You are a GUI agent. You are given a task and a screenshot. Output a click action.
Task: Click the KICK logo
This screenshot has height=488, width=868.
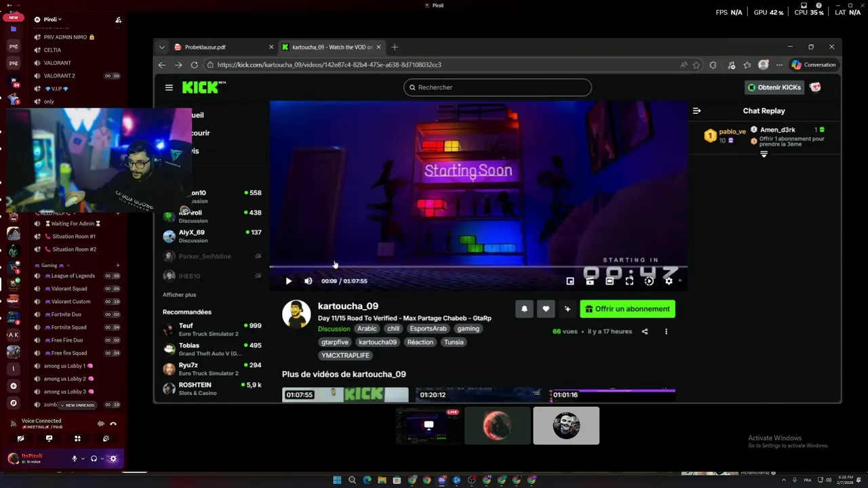point(203,87)
